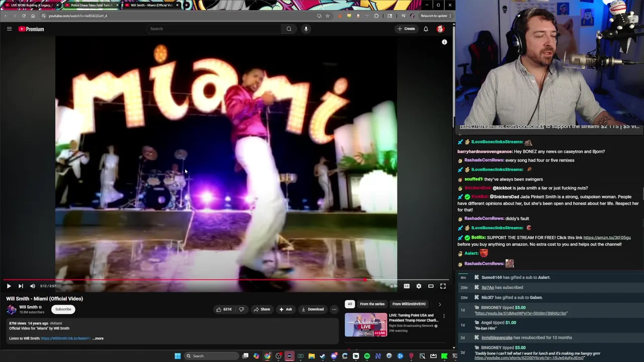Enter fullscreen video mode

tap(443, 286)
